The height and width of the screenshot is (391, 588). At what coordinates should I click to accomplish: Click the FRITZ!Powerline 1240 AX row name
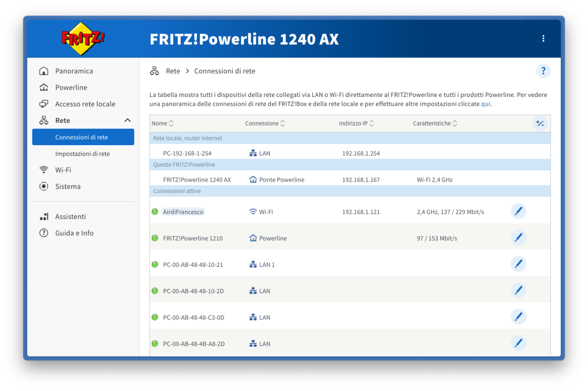[x=197, y=180]
